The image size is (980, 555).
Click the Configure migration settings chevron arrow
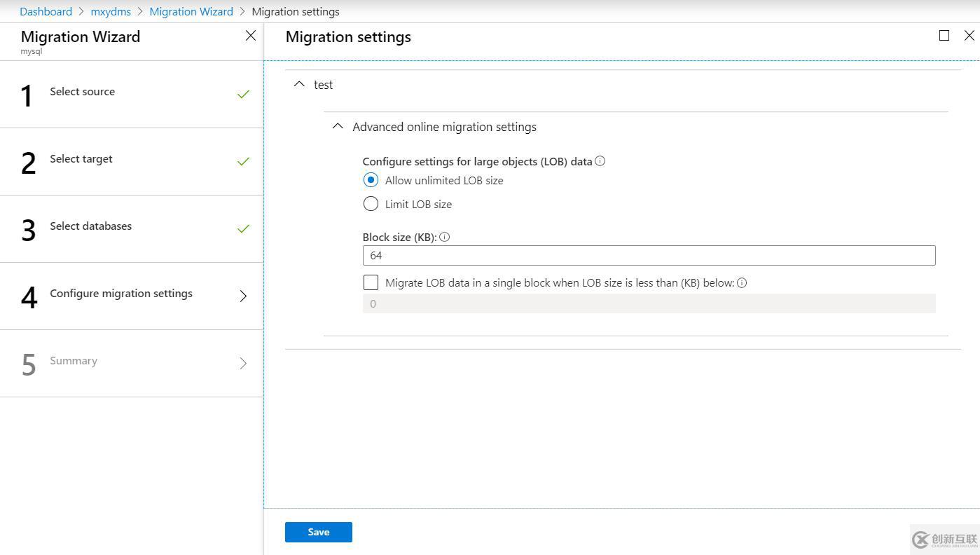click(x=243, y=296)
